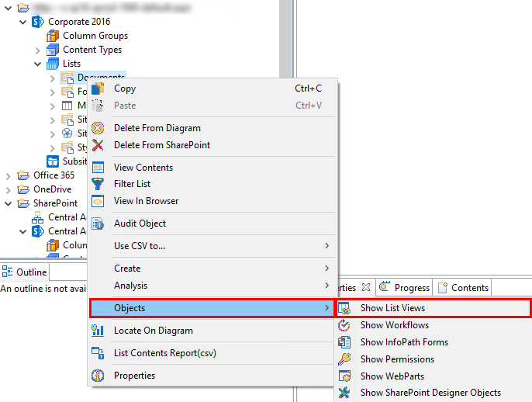Click the Column Groups icon under Corporate 2016

[x=53, y=36]
